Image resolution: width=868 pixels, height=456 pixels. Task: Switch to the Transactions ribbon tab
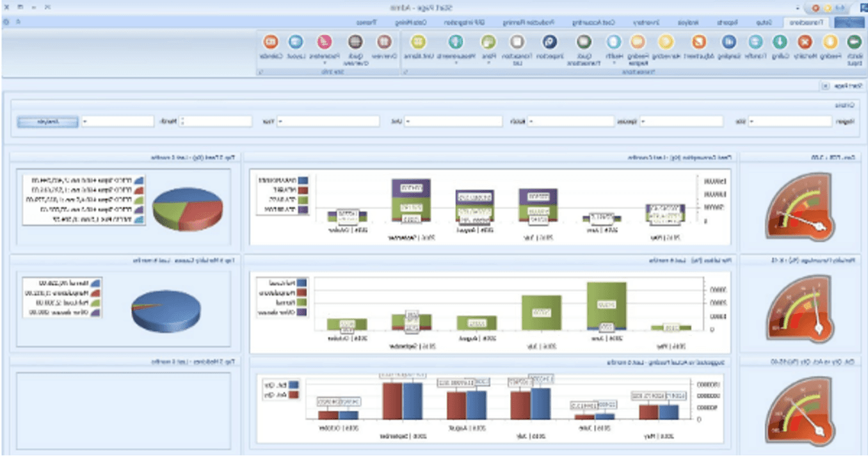(805, 22)
